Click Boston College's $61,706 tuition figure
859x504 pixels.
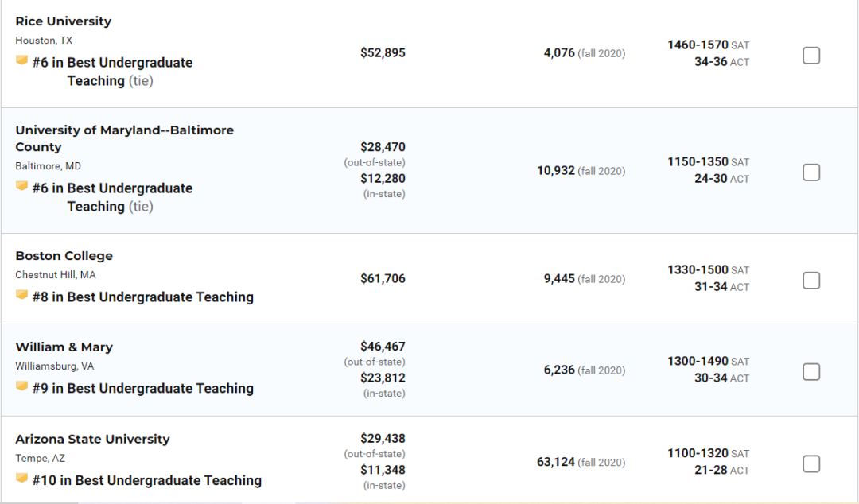coord(383,279)
